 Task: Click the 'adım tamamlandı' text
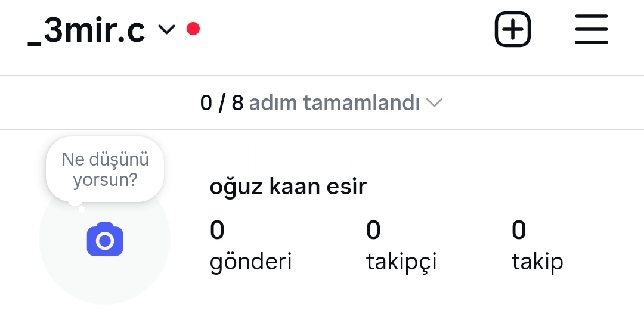335,103
